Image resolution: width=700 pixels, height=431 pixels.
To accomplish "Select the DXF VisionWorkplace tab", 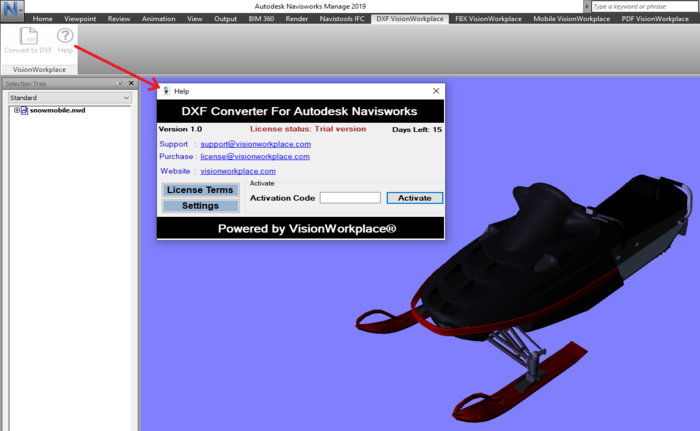I will coord(410,19).
